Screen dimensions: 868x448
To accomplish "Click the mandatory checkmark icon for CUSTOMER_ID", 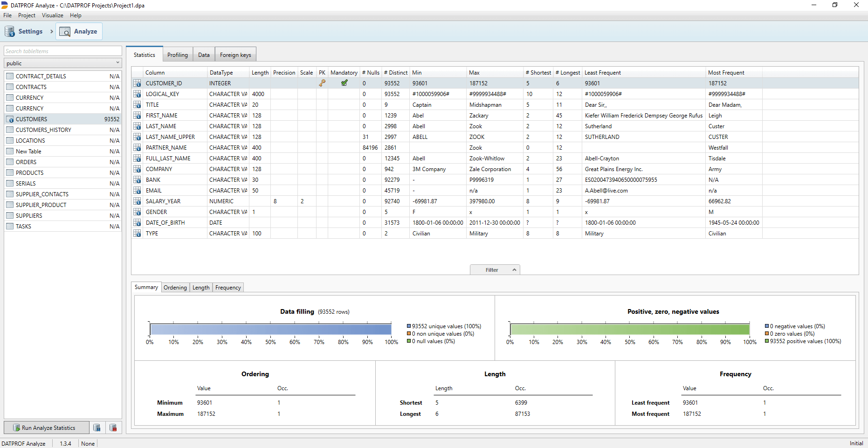I will [344, 83].
